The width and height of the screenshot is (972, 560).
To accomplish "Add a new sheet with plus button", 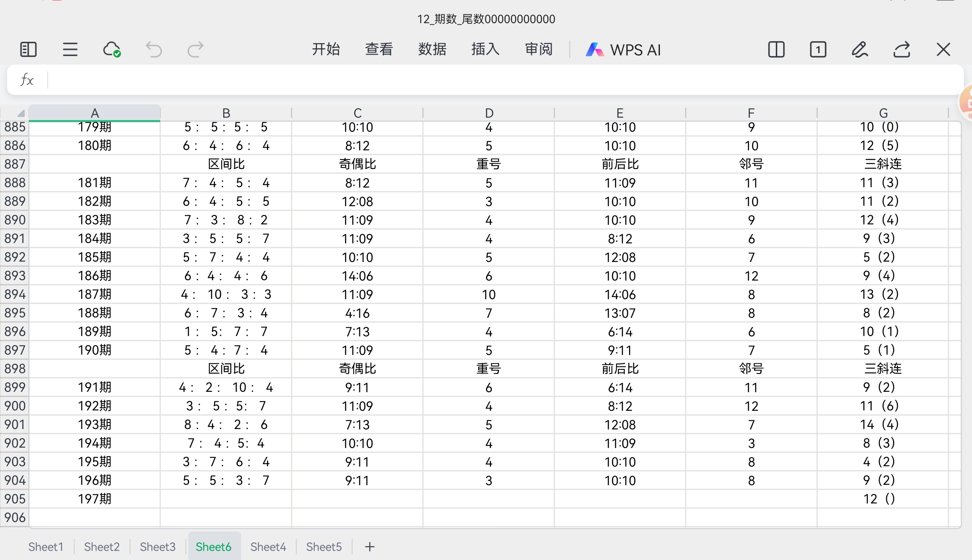I will click(369, 547).
